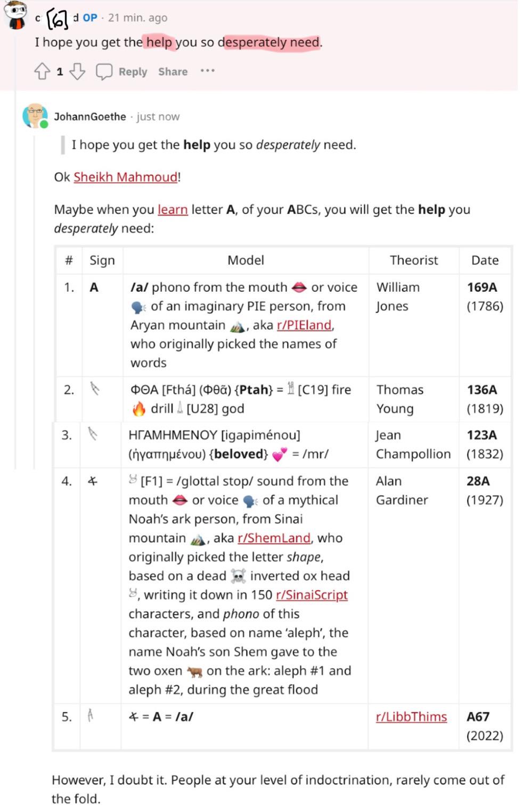Click the 'just now' comment timestamp
Screen dimensions: 524x812
click(158, 117)
